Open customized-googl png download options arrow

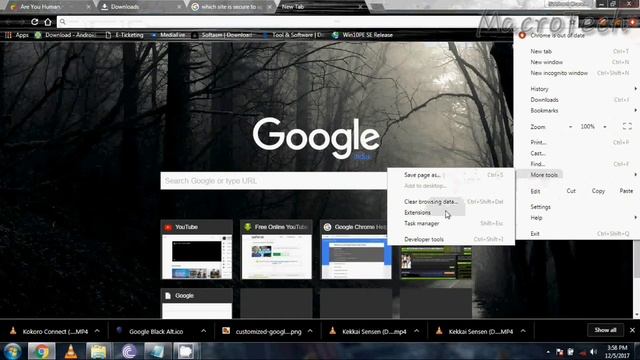pos(310,331)
